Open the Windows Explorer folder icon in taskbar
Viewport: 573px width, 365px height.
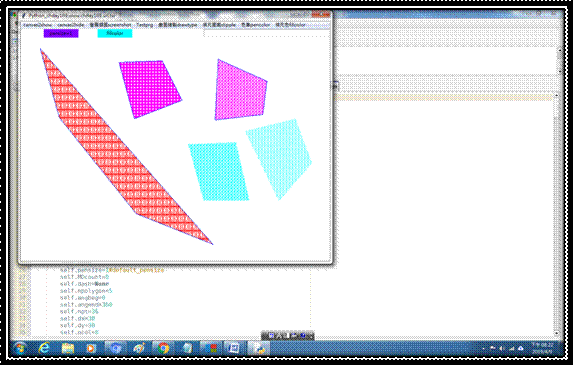(68, 348)
